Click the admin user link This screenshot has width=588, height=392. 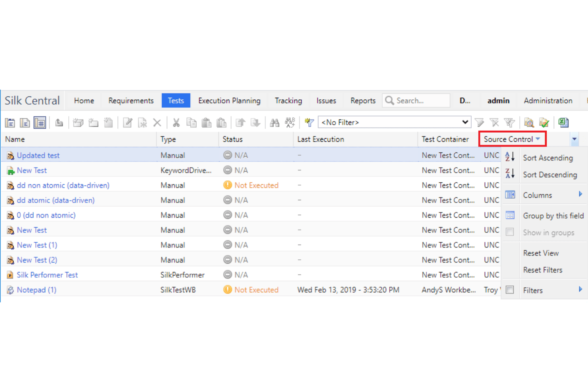[x=498, y=101]
